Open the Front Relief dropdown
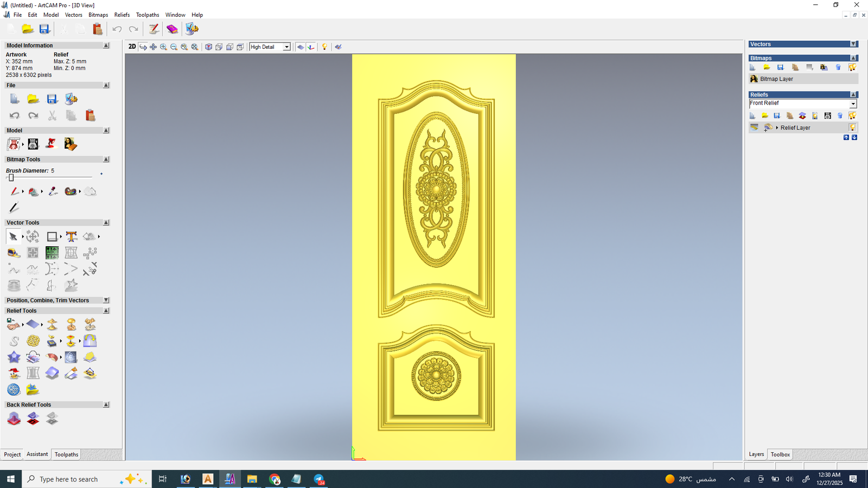The image size is (868, 488). (x=853, y=104)
